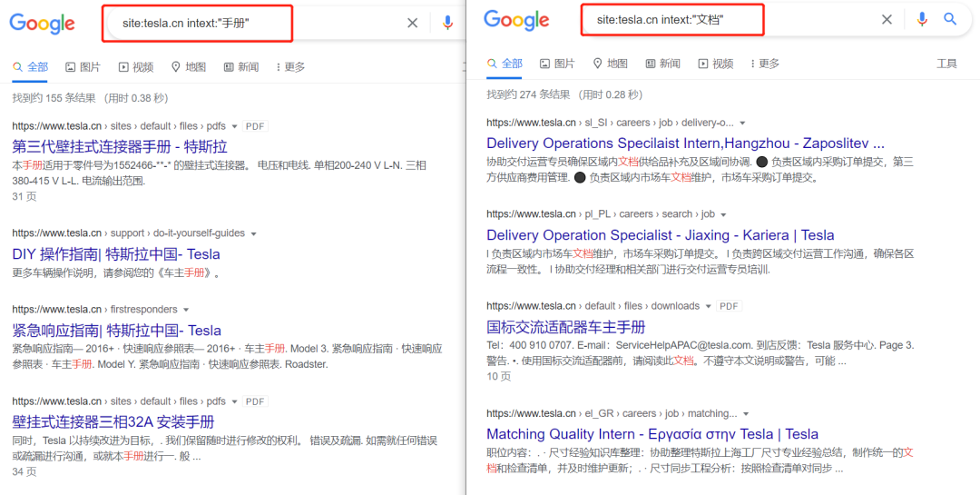Screen dimensions: 980x495
Task: Expand arrow beside 第三代壁挂式连接器手册 URL
Action: 234,126
